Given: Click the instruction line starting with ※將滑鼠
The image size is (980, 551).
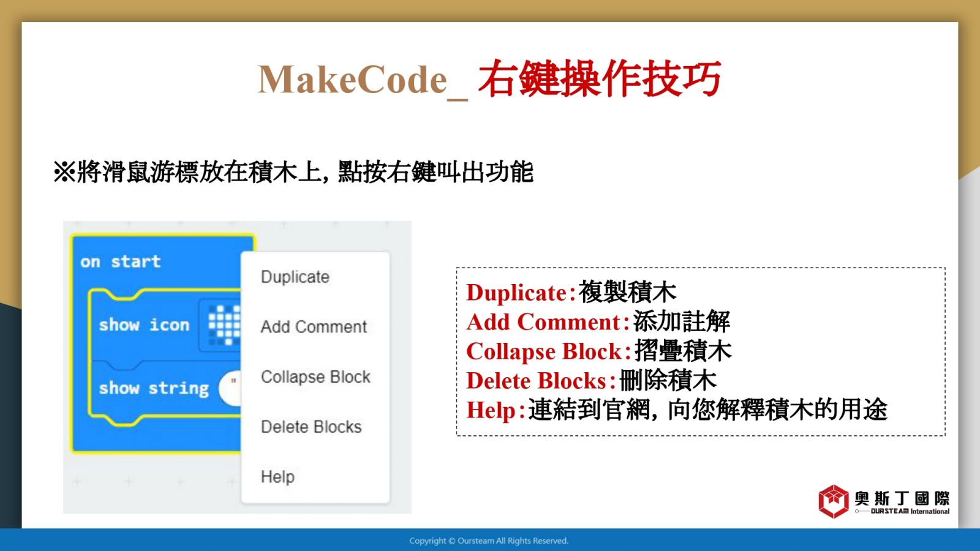Looking at the screenshot, I should 293,172.
